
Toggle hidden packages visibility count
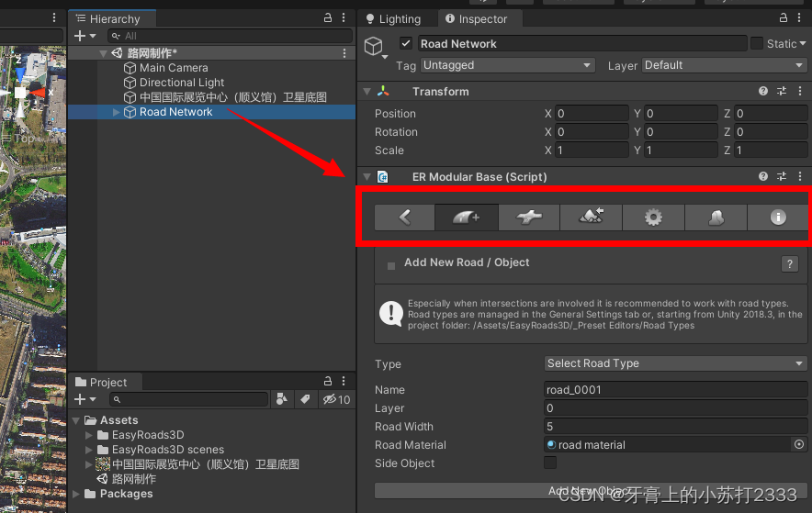point(336,399)
